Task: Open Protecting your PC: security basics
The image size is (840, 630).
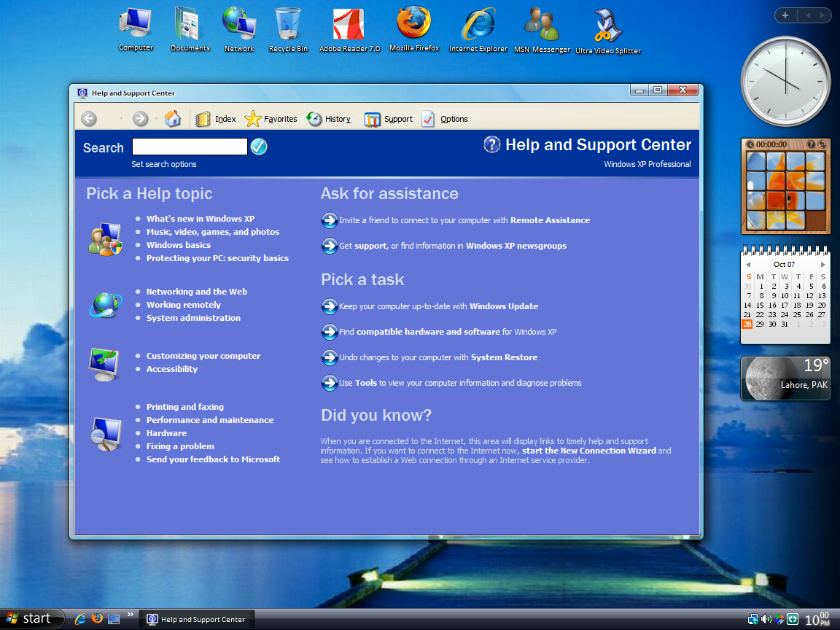Action: pos(217,258)
